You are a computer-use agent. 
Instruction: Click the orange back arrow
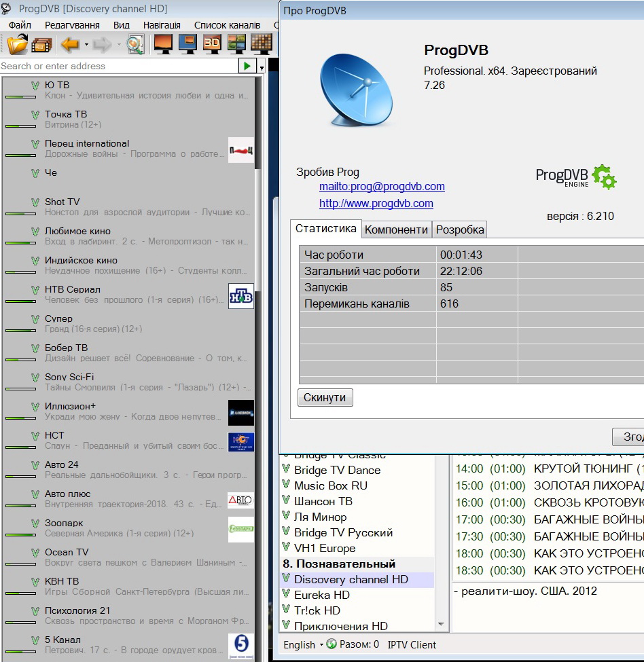69,45
